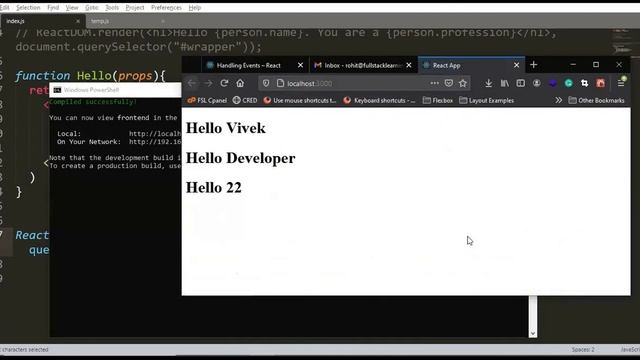
Task: Open CRED bookmark
Action: tap(245, 100)
